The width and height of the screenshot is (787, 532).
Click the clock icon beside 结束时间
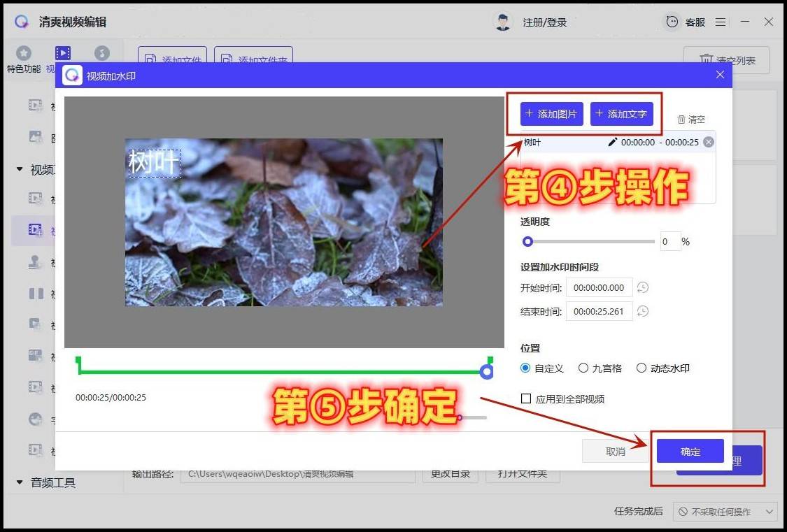[x=642, y=311]
